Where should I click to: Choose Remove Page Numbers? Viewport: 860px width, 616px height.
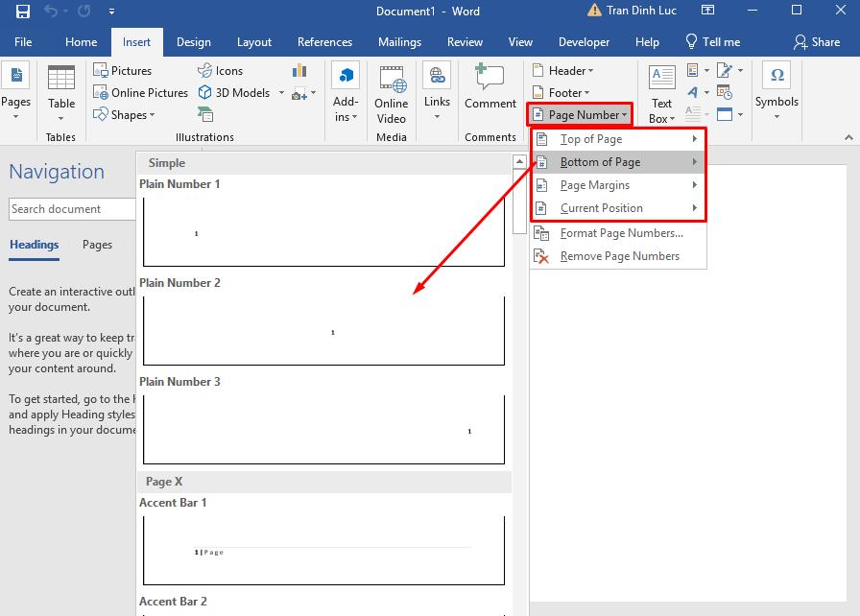tap(619, 256)
